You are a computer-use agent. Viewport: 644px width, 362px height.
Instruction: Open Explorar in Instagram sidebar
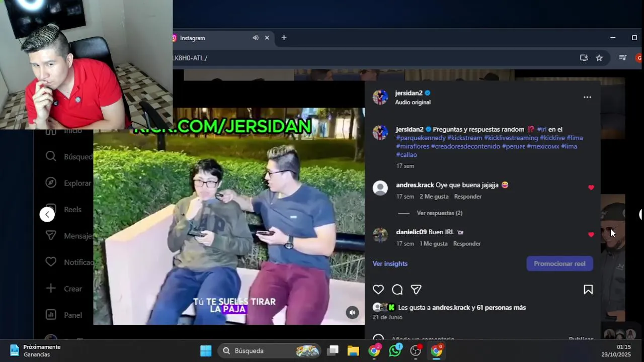click(69, 183)
